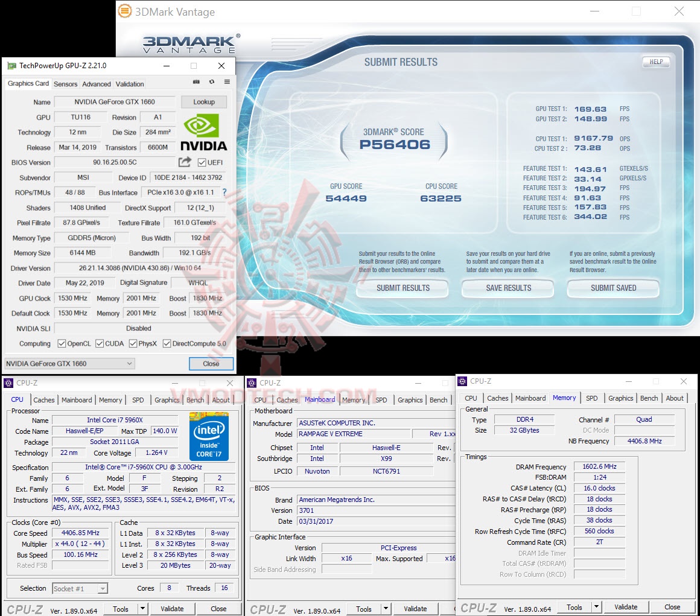Image resolution: width=700 pixels, height=616 pixels.
Task: Click the Lookup button in GPU-Z
Action: (x=204, y=102)
